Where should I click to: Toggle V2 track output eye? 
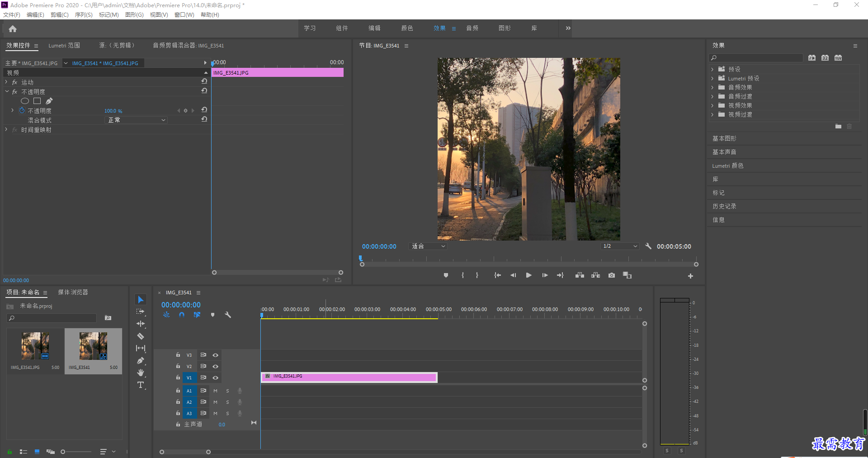click(216, 366)
